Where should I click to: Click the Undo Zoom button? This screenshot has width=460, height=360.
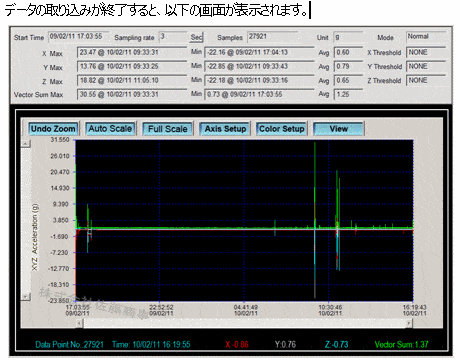(x=53, y=129)
